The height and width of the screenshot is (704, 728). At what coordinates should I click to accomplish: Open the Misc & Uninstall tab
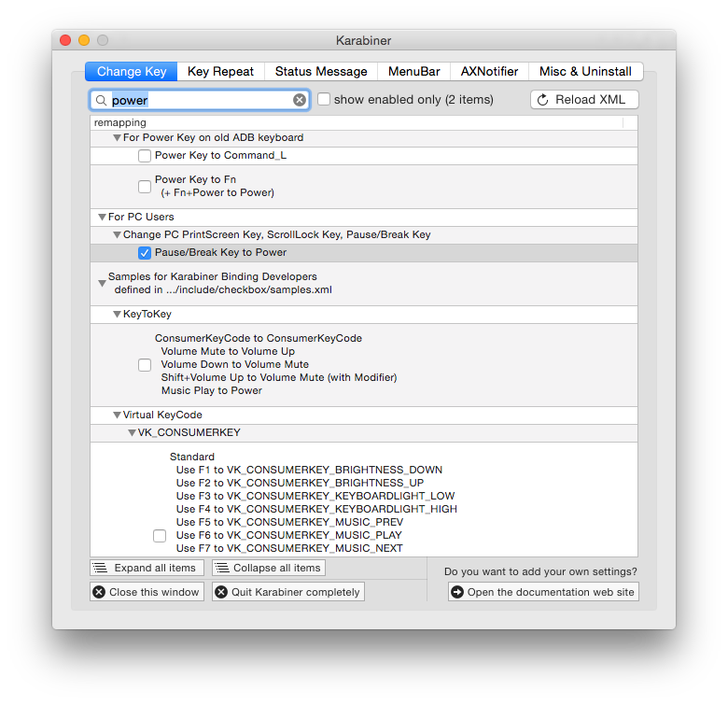coord(585,72)
